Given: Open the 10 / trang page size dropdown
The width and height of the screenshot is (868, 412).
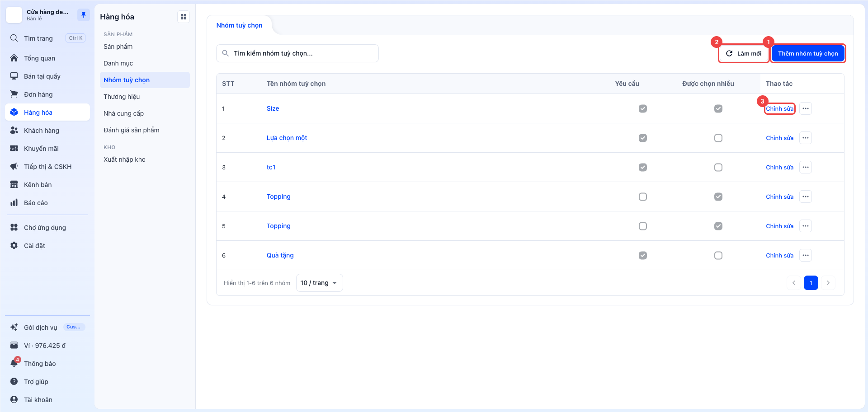Looking at the screenshot, I should (319, 283).
